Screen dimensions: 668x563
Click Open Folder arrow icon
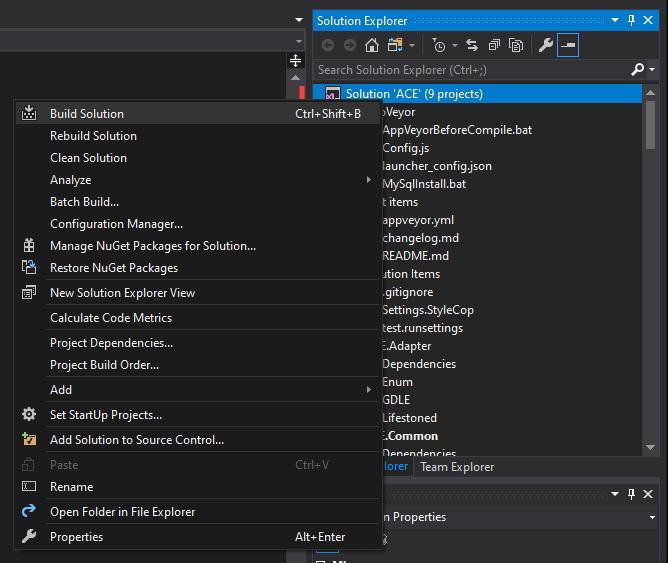(29, 511)
